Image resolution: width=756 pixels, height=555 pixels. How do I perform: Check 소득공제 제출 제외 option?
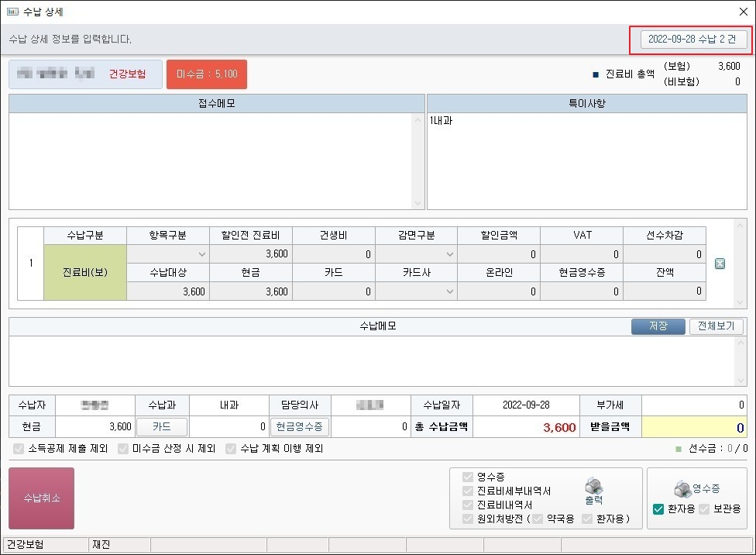[x=19, y=449]
